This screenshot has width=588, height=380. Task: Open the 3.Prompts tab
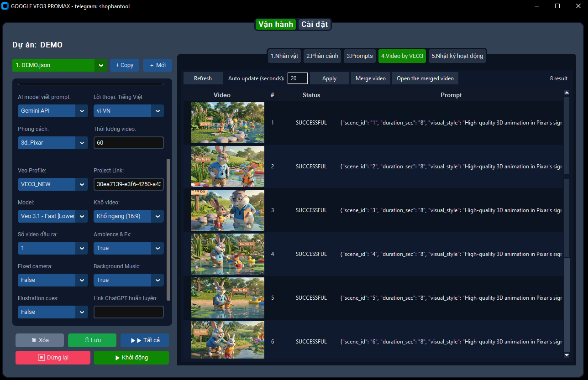(359, 56)
